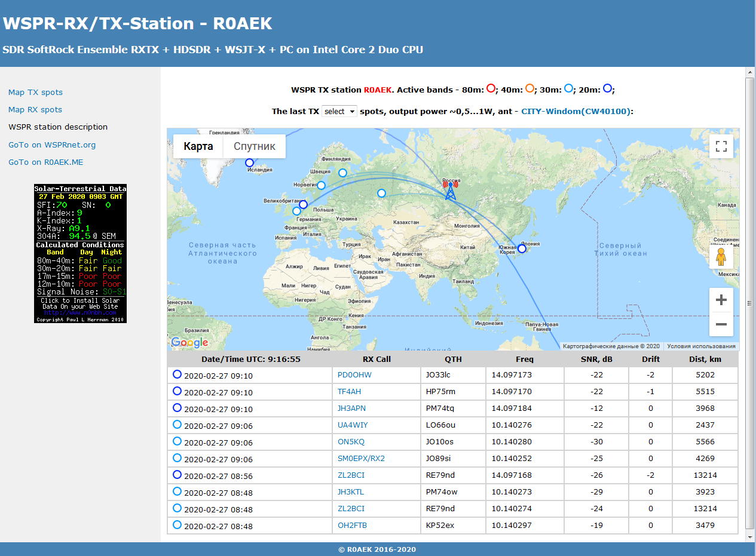Open JH3KTL RX call link
The width and height of the screenshot is (756, 556).
[351, 492]
